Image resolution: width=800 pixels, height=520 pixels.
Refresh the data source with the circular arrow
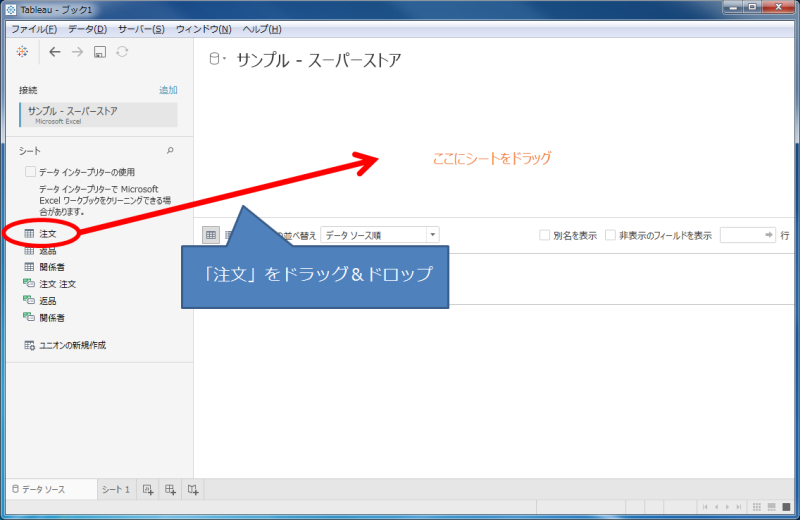(x=122, y=52)
